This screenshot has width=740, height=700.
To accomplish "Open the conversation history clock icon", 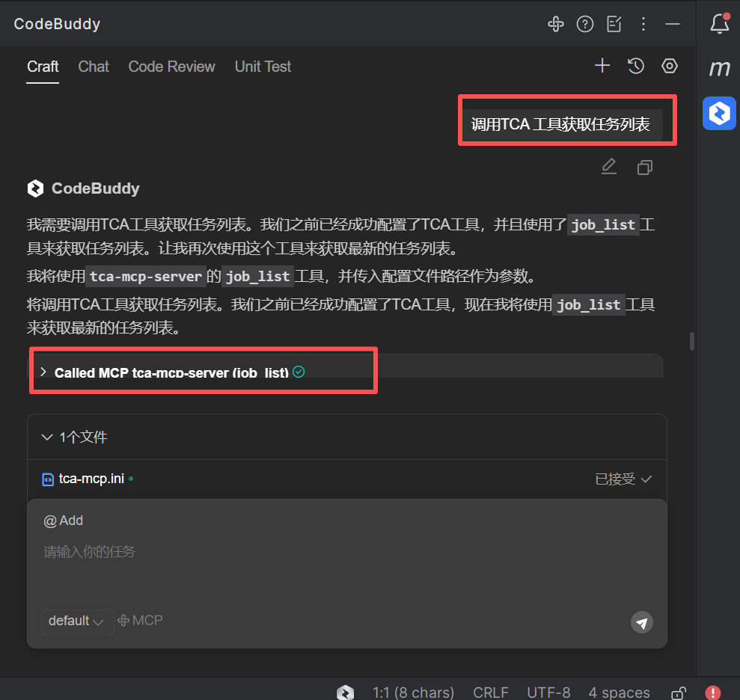I will tap(636, 66).
